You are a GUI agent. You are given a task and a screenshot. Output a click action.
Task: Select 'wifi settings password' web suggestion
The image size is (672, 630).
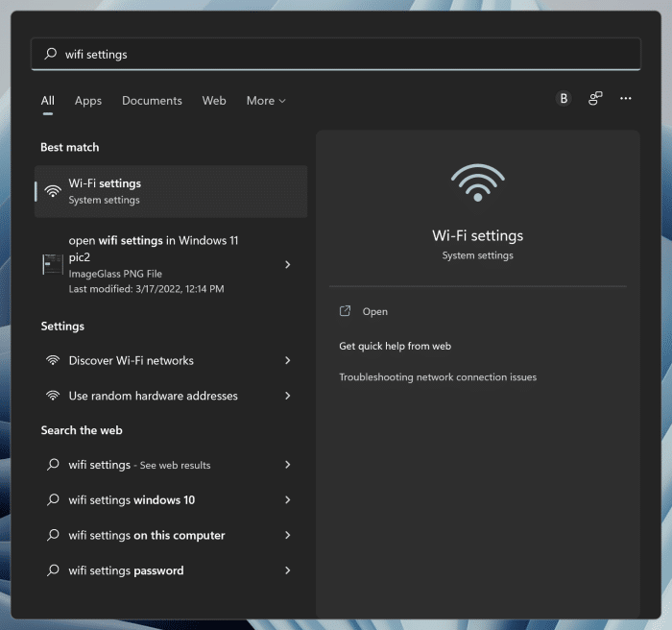[171, 570]
